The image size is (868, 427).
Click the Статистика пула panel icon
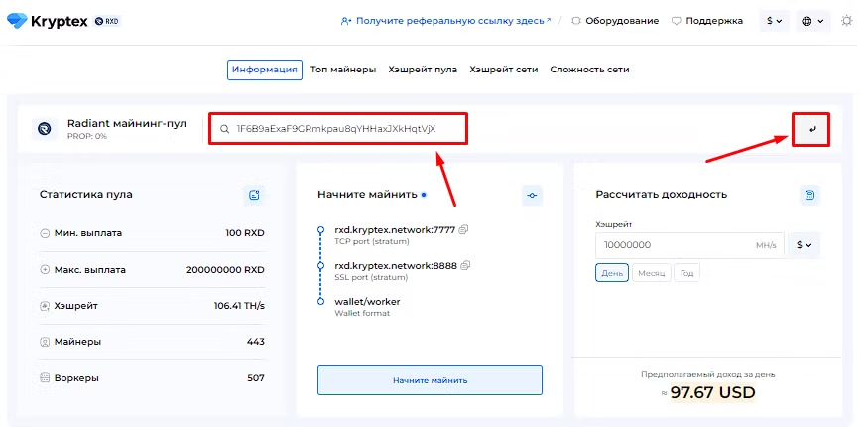click(254, 195)
